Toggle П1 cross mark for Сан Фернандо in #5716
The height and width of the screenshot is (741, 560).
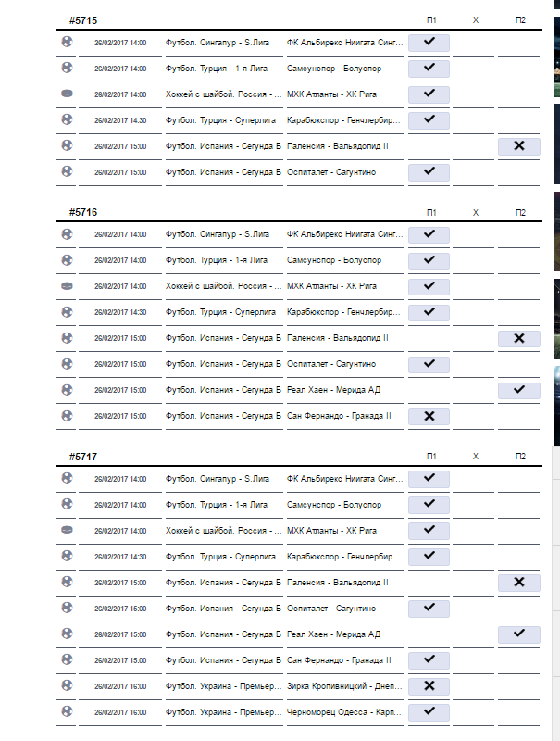click(429, 417)
